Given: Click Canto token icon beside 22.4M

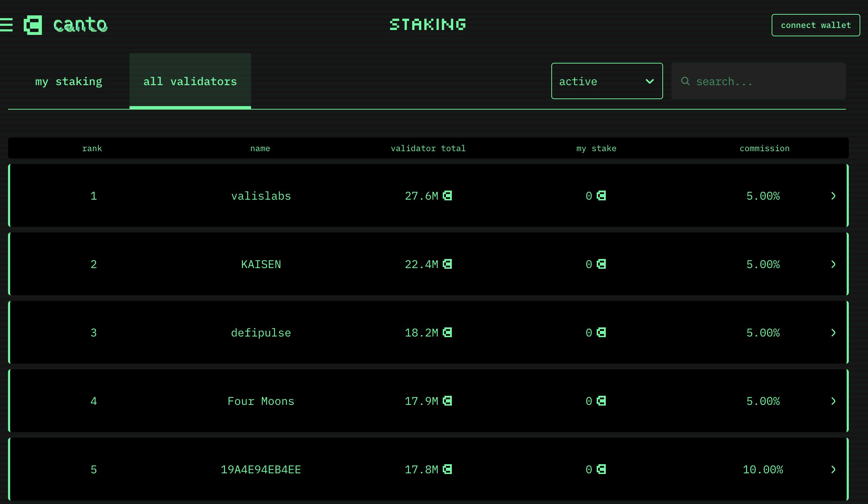Looking at the screenshot, I should tap(447, 264).
